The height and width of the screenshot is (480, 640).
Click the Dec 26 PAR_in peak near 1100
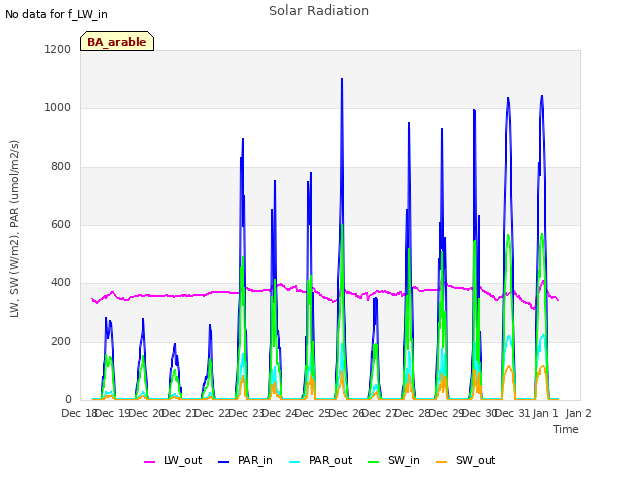[x=342, y=79]
